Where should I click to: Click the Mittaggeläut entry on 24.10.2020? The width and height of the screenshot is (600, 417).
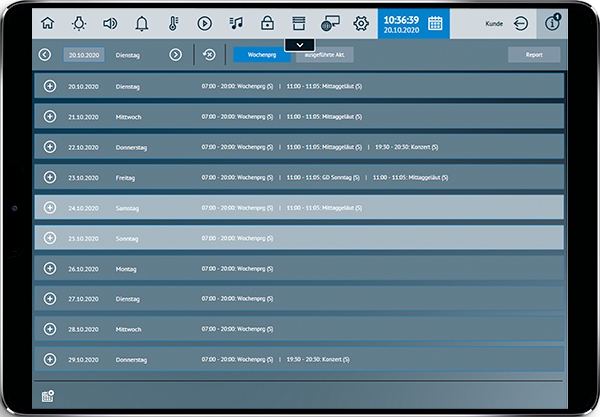pyautogui.click(x=324, y=208)
